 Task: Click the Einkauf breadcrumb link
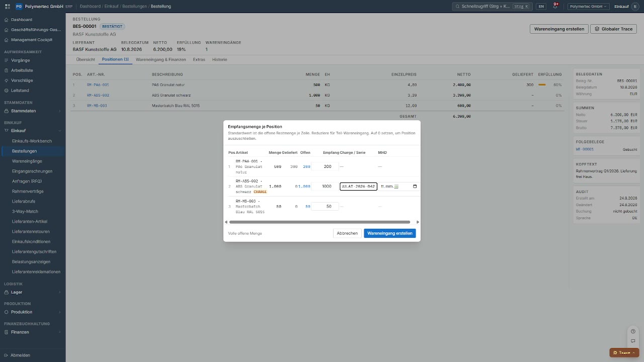111,7
